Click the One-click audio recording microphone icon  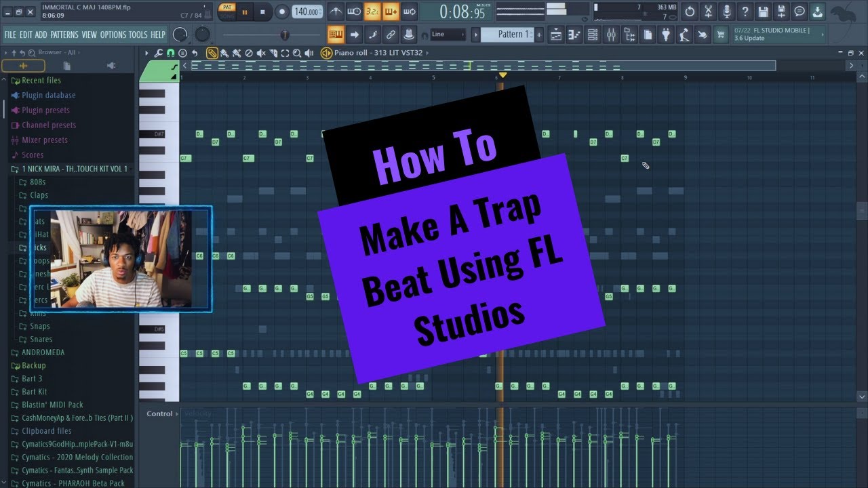[726, 12]
